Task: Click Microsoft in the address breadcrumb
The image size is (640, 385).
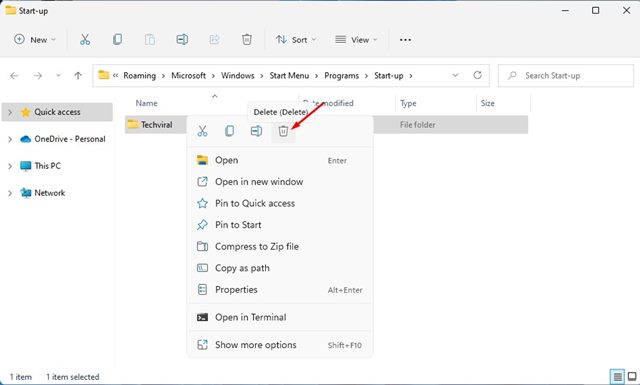Action: (x=189, y=76)
